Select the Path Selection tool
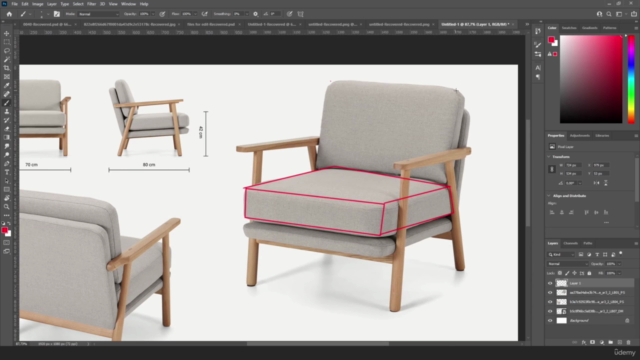640x360 pixels. point(7,180)
